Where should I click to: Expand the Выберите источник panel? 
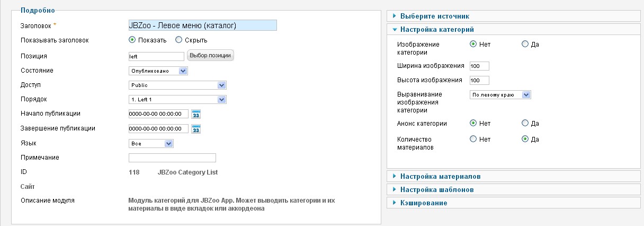[x=434, y=16]
